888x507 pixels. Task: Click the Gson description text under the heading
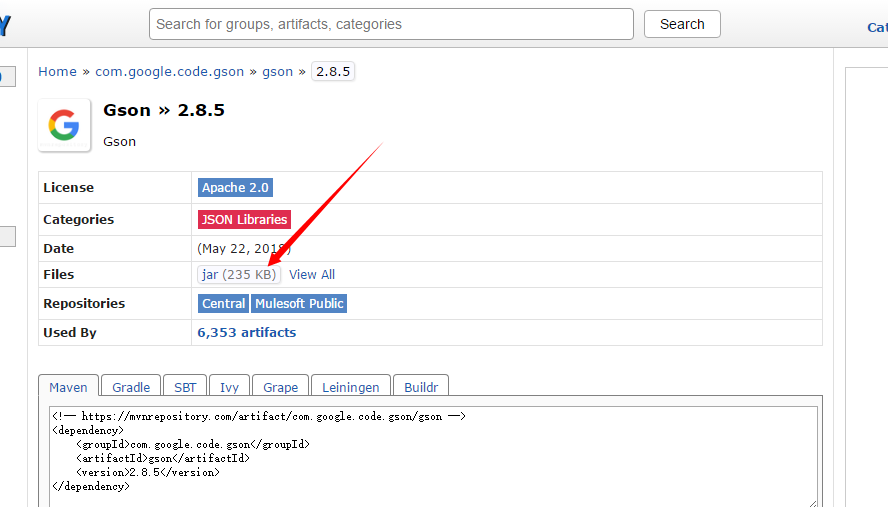click(x=119, y=142)
